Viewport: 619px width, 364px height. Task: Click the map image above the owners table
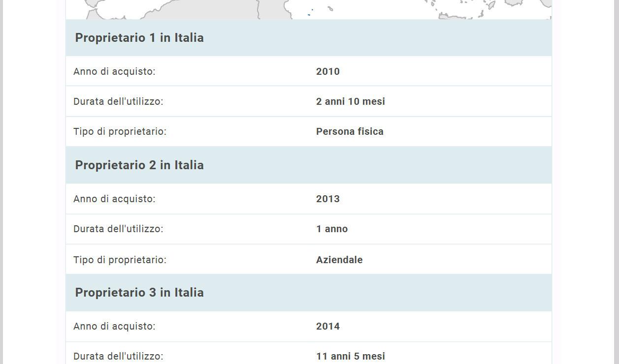(308, 9)
